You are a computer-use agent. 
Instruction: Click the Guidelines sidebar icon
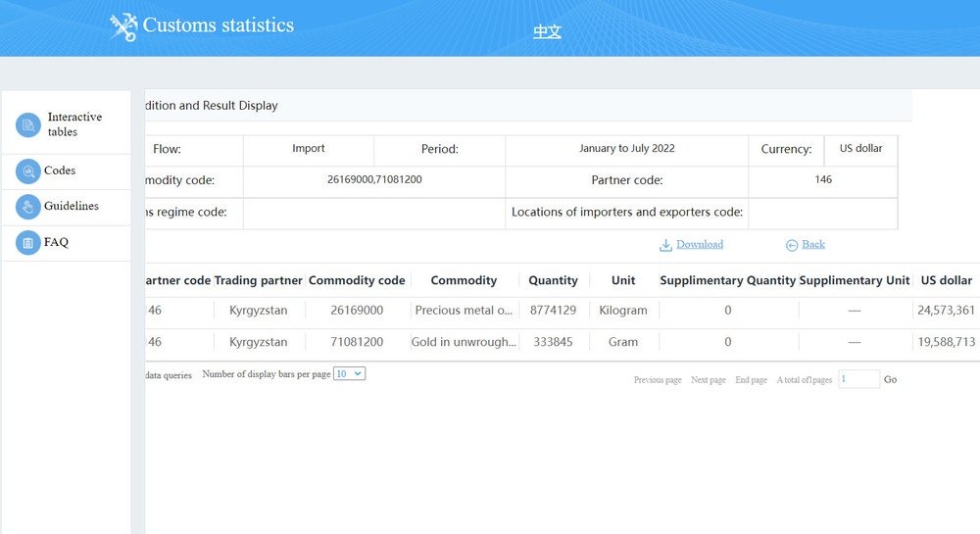click(28, 207)
